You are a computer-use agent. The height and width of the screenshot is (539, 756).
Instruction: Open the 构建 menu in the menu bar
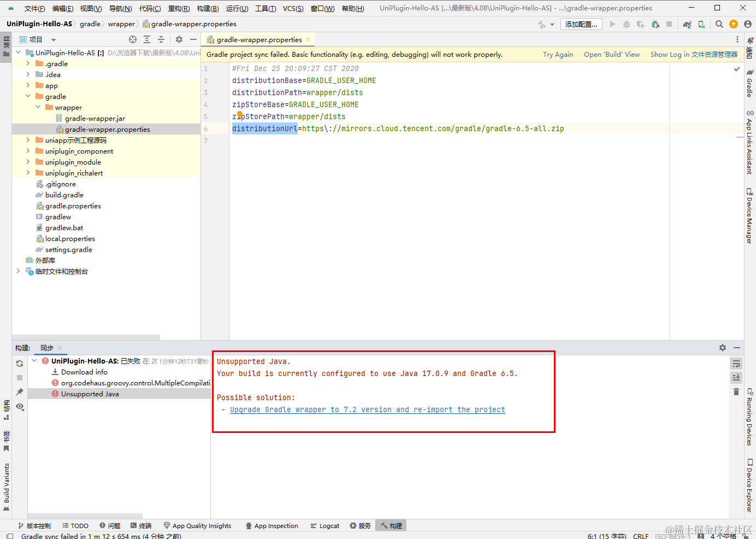coord(207,8)
